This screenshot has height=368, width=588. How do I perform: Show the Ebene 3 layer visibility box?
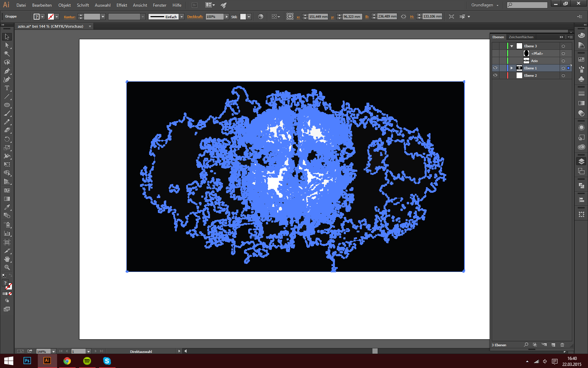[495, 46]
